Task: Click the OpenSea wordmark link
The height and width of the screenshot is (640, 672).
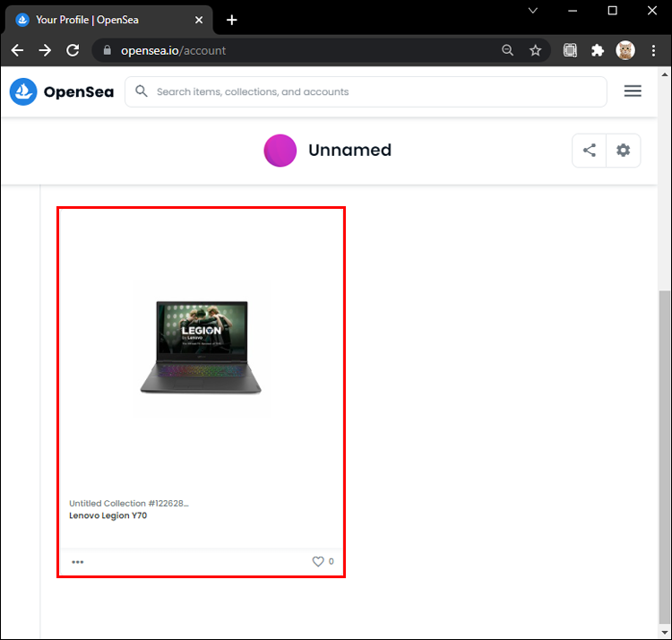Action: (x=79, y=91)
